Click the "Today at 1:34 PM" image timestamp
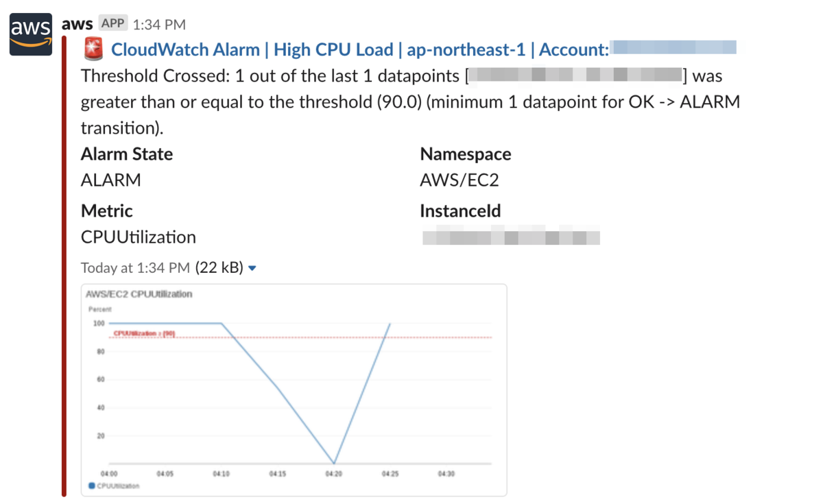The width and height of the screenshot is (823, 504). click(x=135, y=268)
